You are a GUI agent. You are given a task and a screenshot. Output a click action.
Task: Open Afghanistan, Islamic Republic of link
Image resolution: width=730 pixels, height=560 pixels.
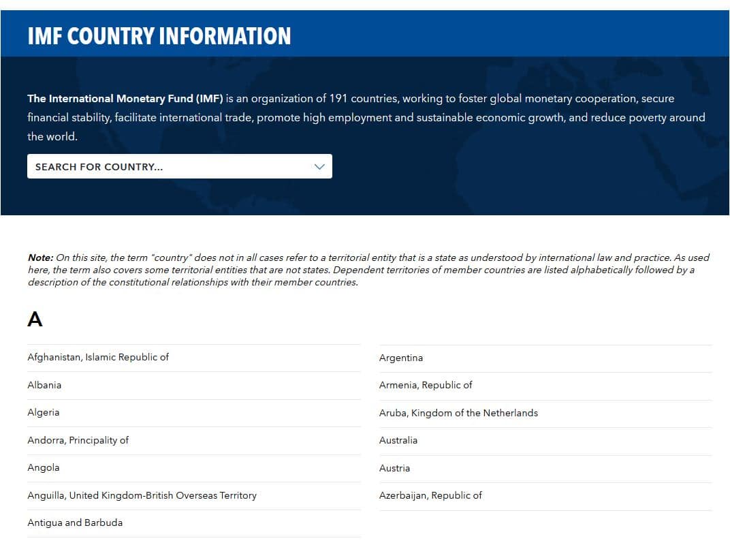coord(98,357)
